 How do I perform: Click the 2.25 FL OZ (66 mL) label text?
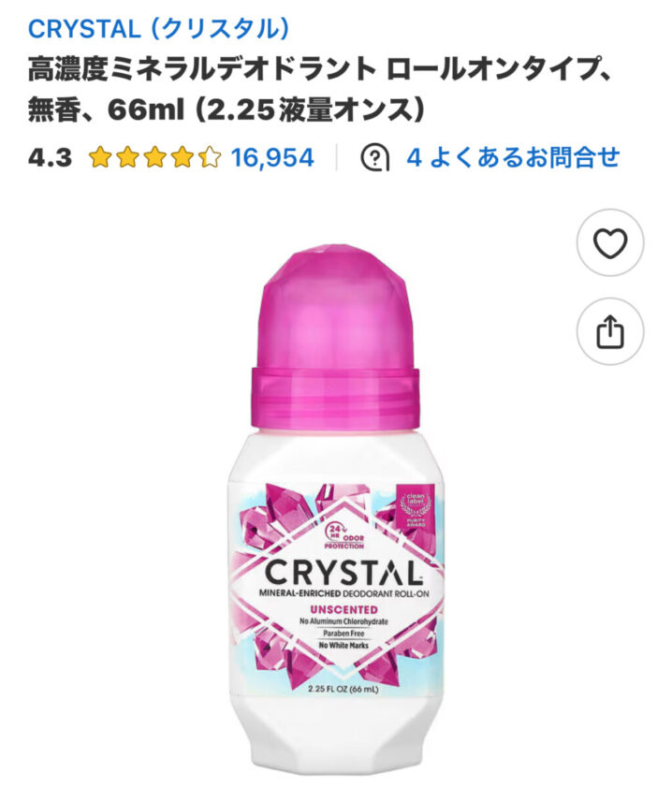pos(343,689)
